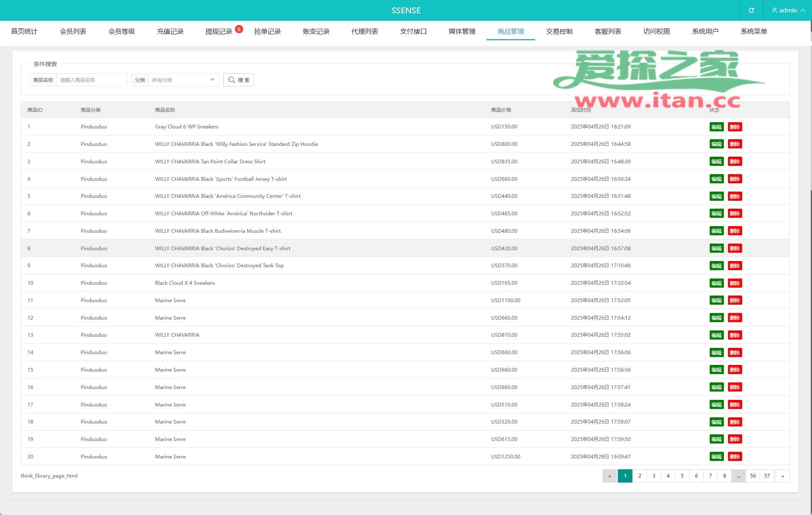Viewport: 812px width, 515px height.
Task: Go to next page arrow »
Action: click(x=782, y=476)
